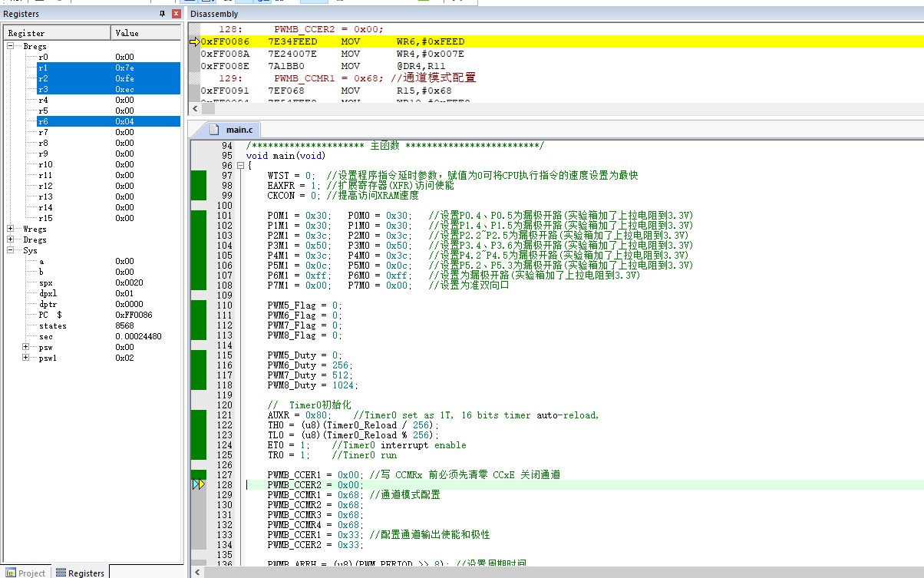This screenshot has width=924, height=578.
Task: Pin the Registers panel
Action: point(162,14)
